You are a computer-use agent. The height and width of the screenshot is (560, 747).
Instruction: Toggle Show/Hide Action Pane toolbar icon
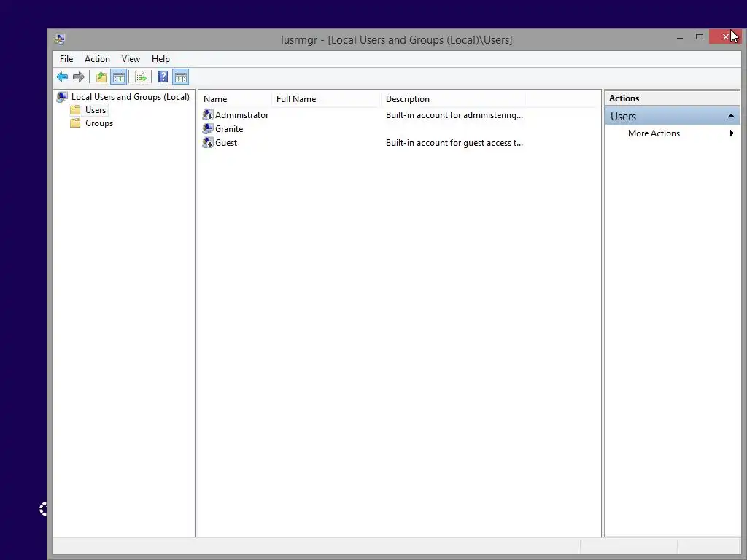click(181, 77)
